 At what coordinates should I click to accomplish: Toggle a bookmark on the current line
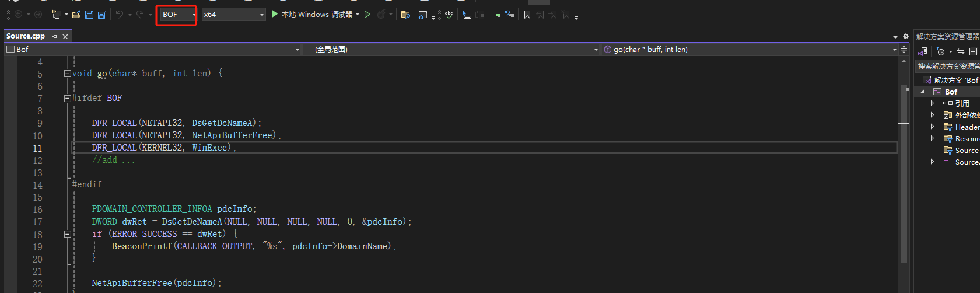tap(527, 15)
